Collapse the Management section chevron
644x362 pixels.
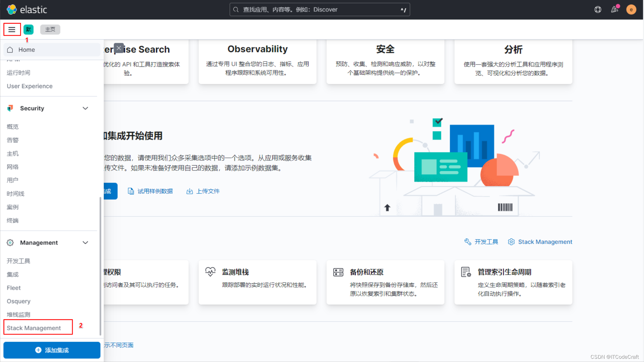pos(85,243)
